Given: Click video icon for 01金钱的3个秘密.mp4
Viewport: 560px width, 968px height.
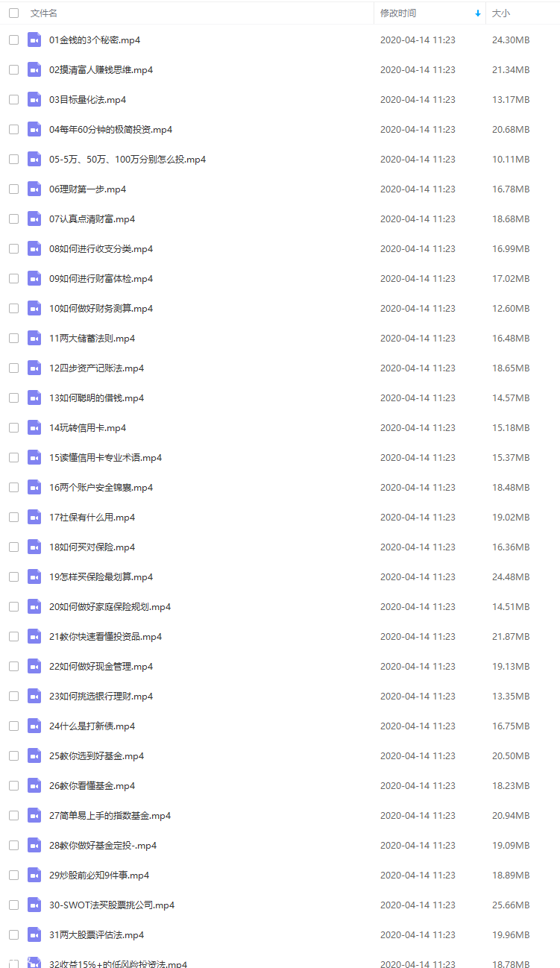Looking at the screenshot, I should click(34, 40).
